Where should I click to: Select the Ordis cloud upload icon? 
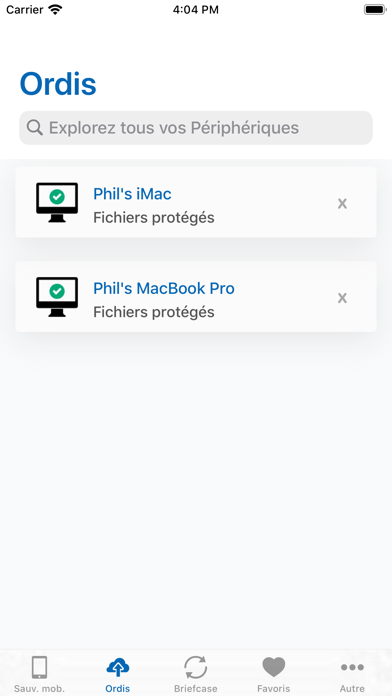pos(118,668)
